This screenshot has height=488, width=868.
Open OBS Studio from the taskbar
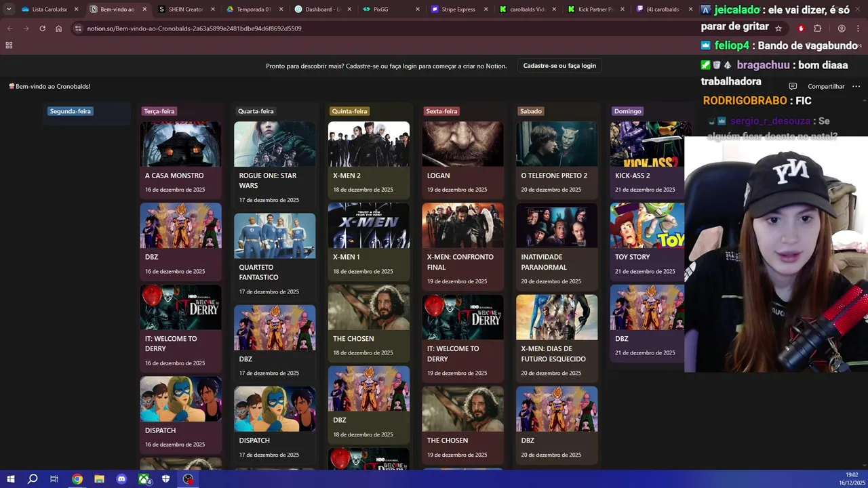(x=188, y=479)
